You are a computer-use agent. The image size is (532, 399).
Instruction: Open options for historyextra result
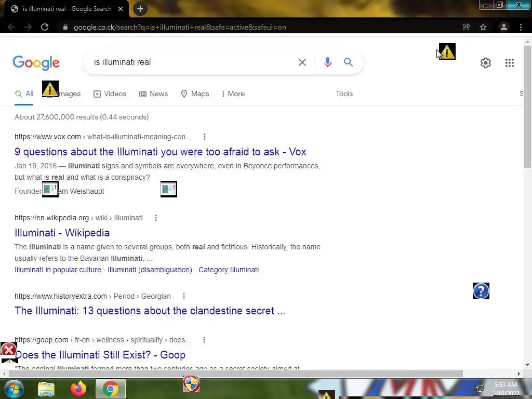click(x=183, y=296)
